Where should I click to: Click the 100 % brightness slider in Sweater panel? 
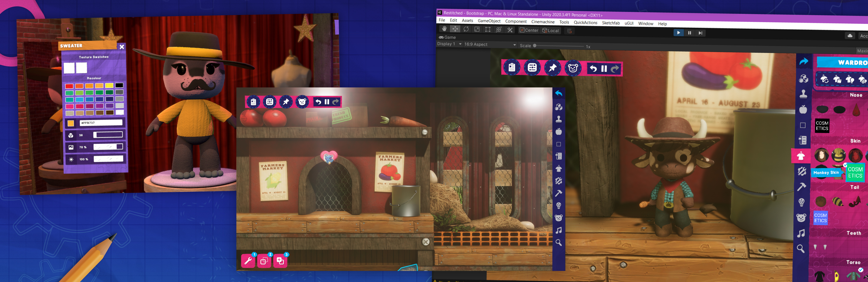[x=108, y=159]
